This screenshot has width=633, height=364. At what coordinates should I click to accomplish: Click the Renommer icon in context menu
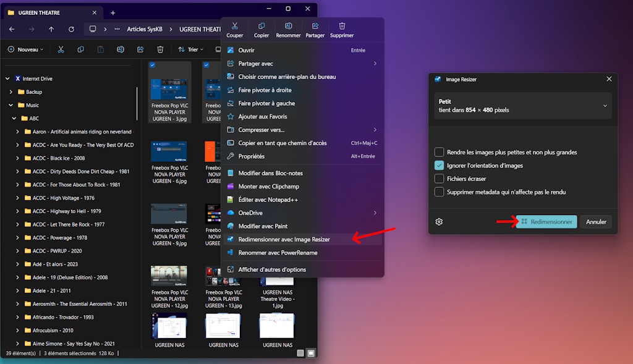[288, 27]
